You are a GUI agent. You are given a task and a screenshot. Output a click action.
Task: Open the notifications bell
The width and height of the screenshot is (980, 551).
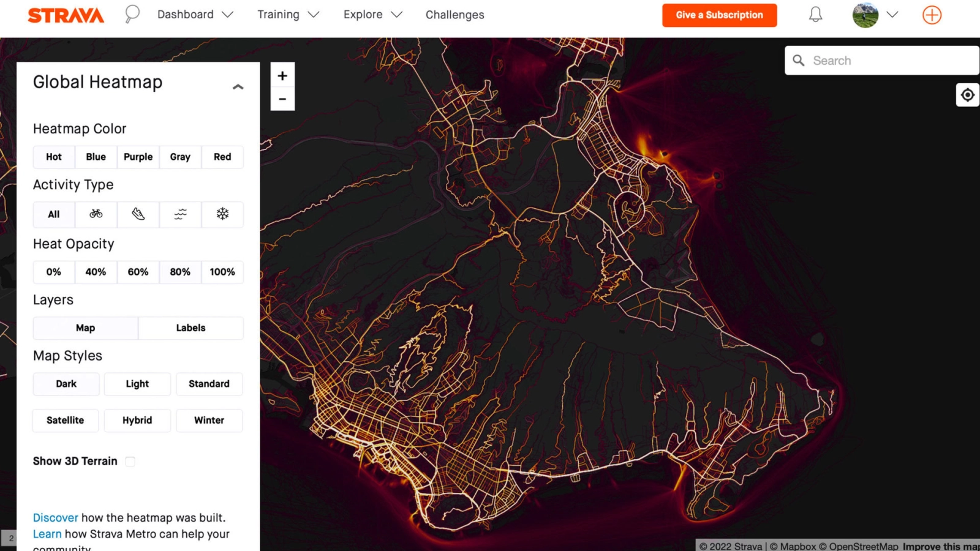pyautogui.click(x=815, y=14)
